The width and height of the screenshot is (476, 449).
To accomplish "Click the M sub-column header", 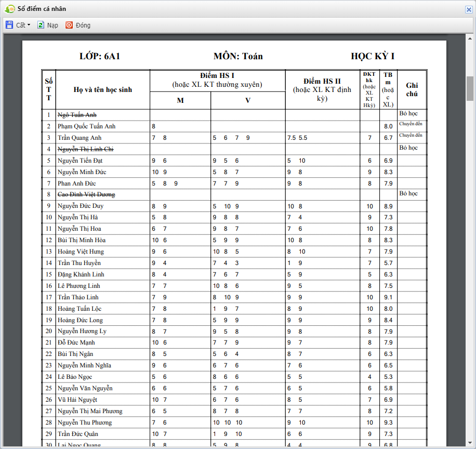I will click(x=180, y=100).
